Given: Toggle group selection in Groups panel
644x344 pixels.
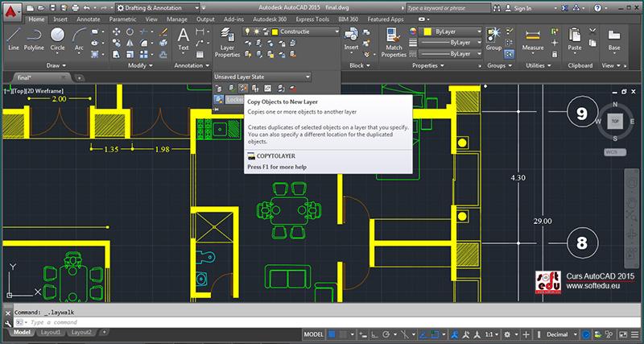Looking at the screenshot, I should pyautogui.click(x=509, y=54).
